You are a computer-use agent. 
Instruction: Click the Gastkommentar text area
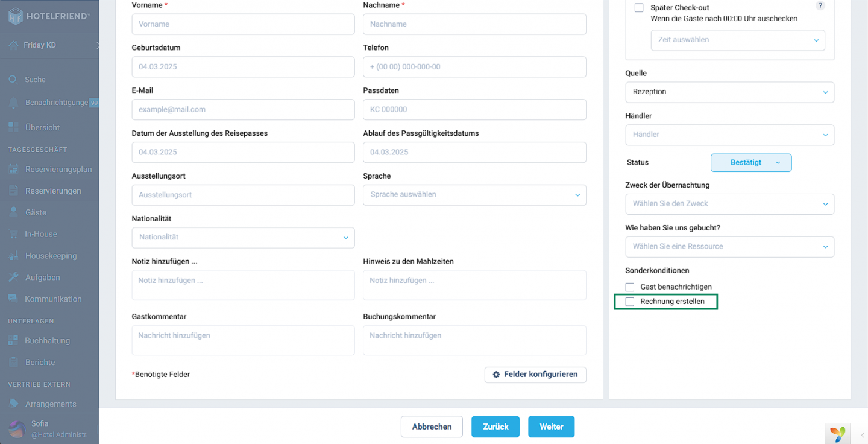tap(243, 340)
